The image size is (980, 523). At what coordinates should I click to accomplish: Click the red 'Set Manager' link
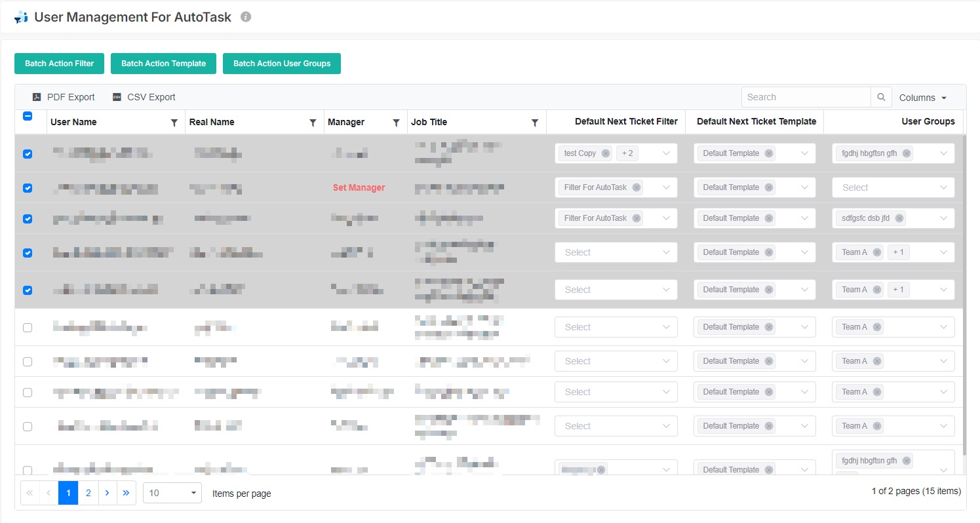[359, 187]
